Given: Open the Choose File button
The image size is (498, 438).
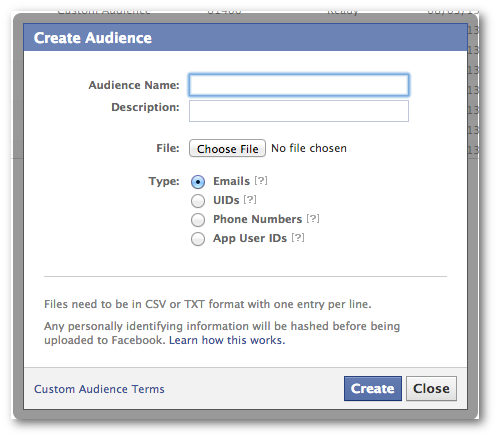Looking at the screenshot, I should tap(227, 148).
